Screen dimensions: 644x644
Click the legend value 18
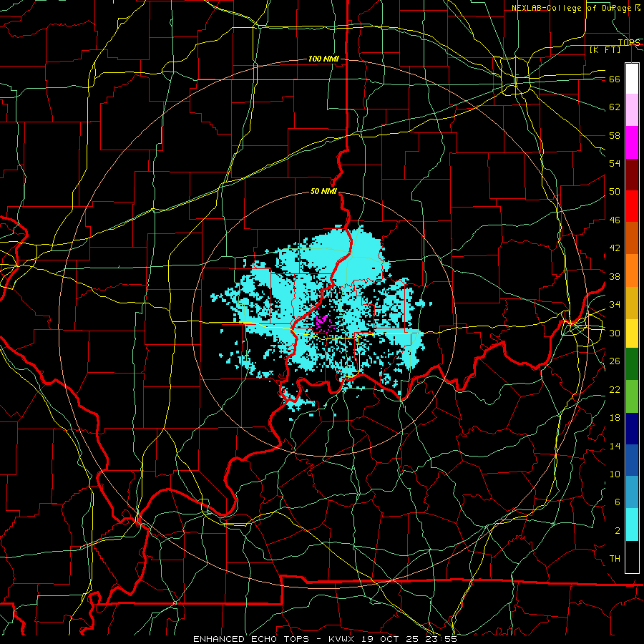[x=615, y=418]
